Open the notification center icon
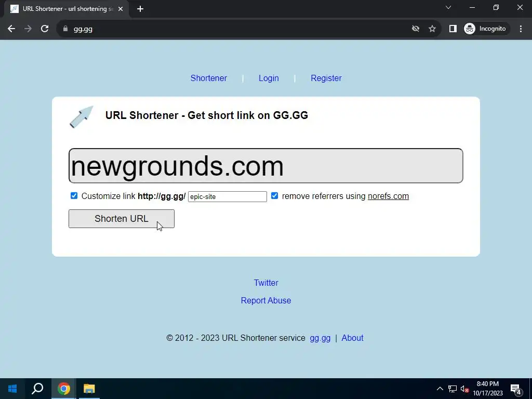Screen dimensions: 532x399 point(516,389)
